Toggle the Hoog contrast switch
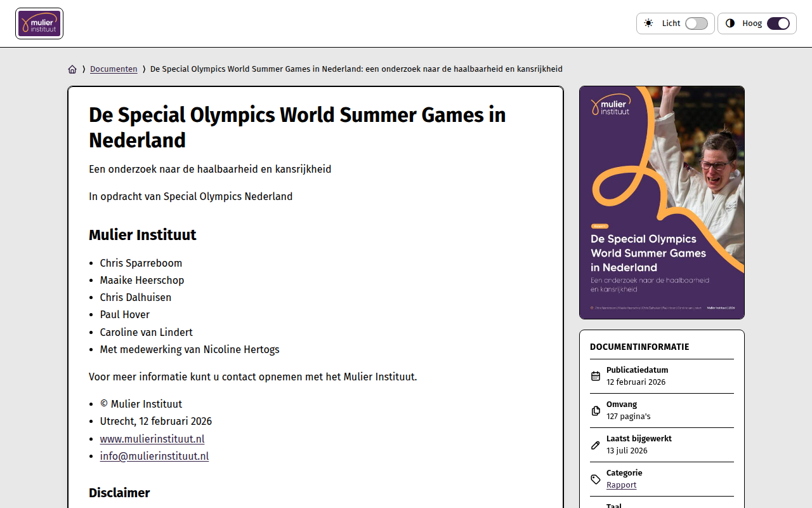Viewport: 812px width, 508px height. pyautogui.click(x=778, y=23)
